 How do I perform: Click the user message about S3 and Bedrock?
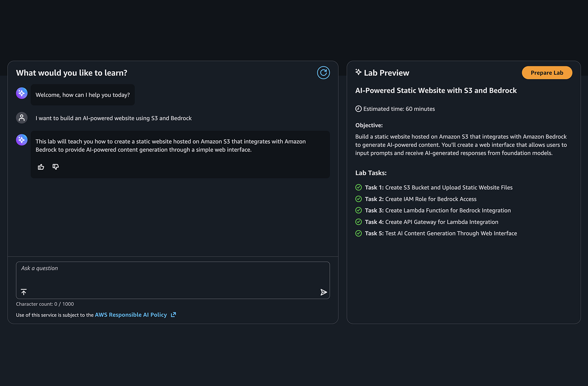click(114, 118)
